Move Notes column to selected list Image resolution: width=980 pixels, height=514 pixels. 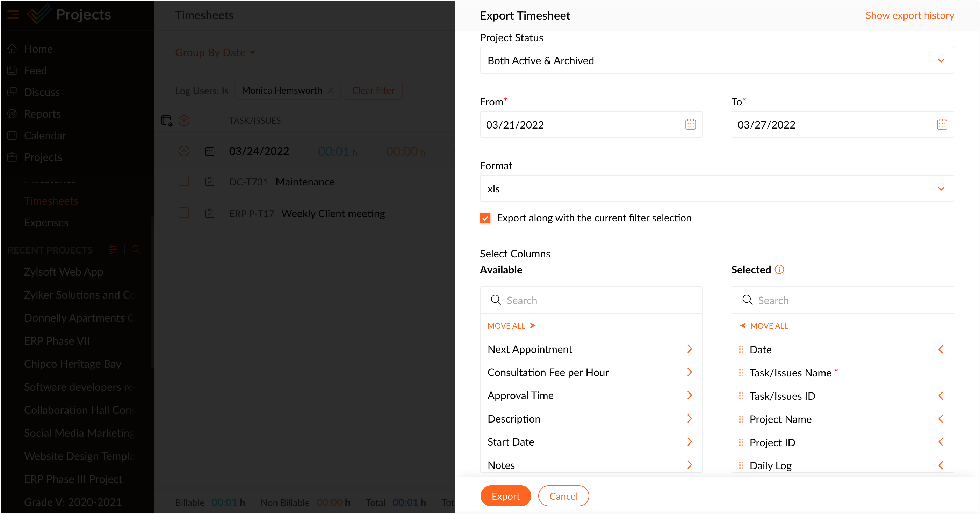[689, 464]
